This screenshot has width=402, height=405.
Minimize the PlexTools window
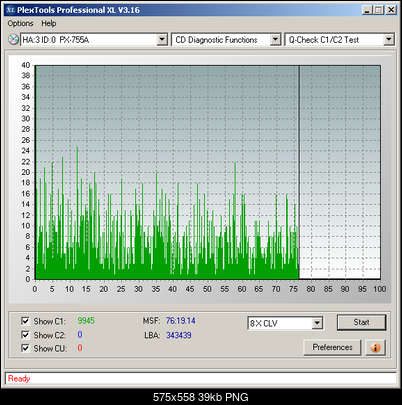(367, 10)
